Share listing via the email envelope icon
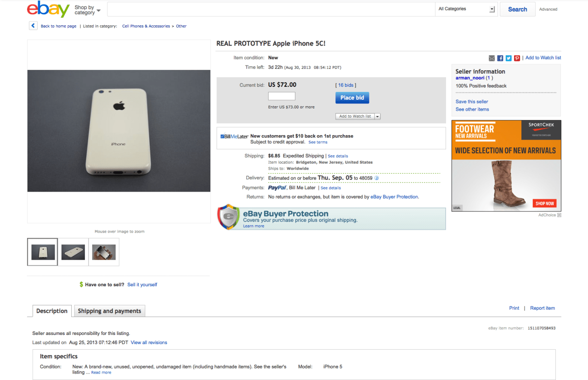 pyautogui.click(x=492, y=58)
